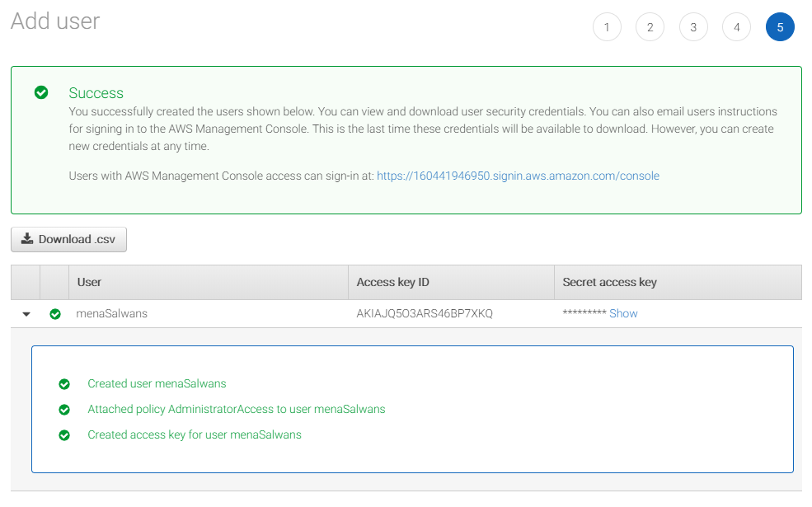Click checkmark beside Created access key message
Viewport: 812px width, 507px height.
[x=64, y=435]
